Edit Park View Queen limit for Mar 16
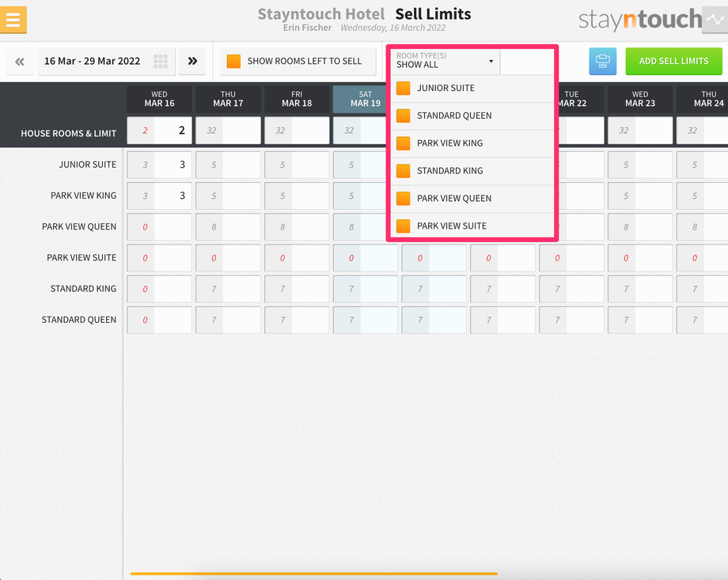The image size is (728, 580). [173, 227]
